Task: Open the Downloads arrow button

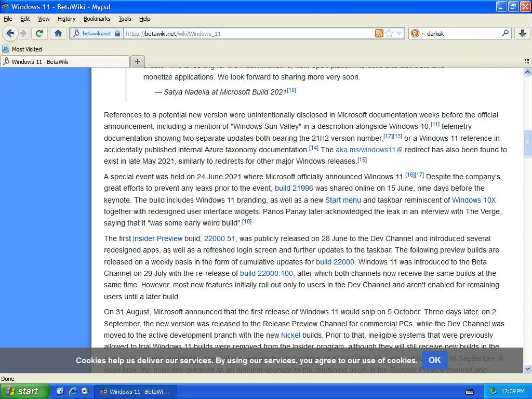Action: point(523,33)
